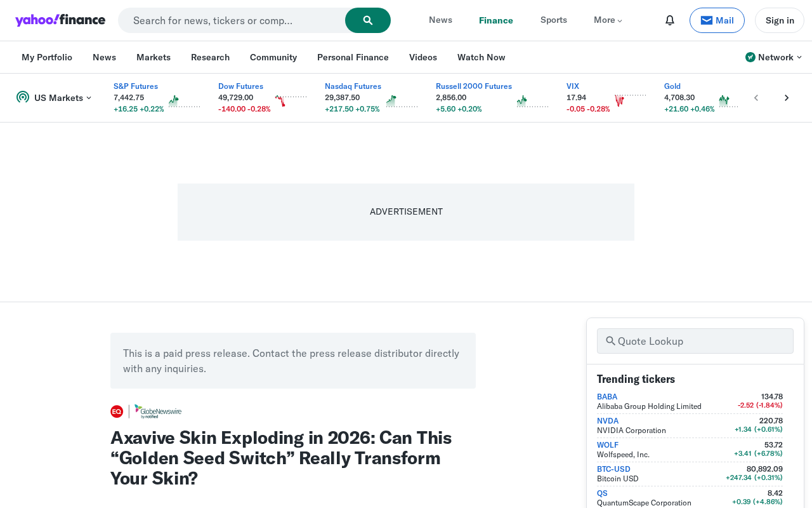Open the NVDA trending ticker
812x508 pixels.
(608, 421)
